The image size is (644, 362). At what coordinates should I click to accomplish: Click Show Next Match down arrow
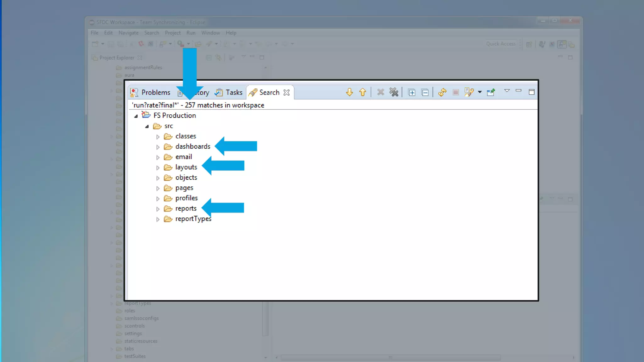(x=349, y=92)
